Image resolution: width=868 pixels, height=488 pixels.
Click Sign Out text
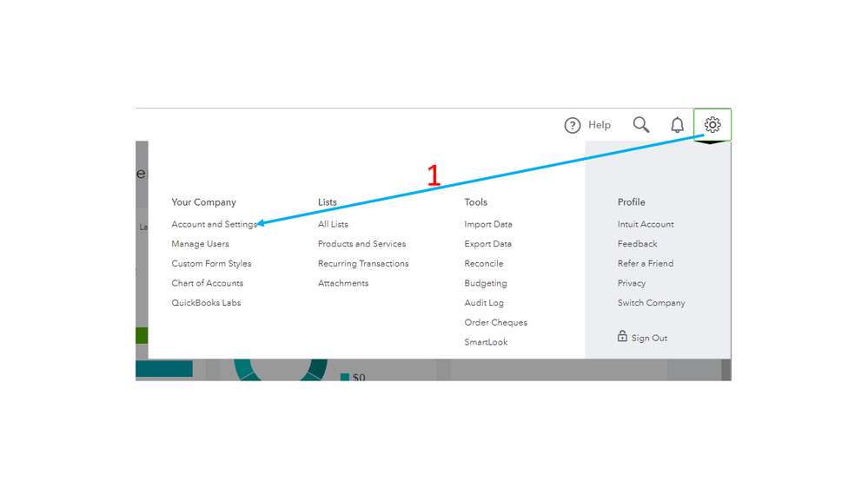[649, 338]
